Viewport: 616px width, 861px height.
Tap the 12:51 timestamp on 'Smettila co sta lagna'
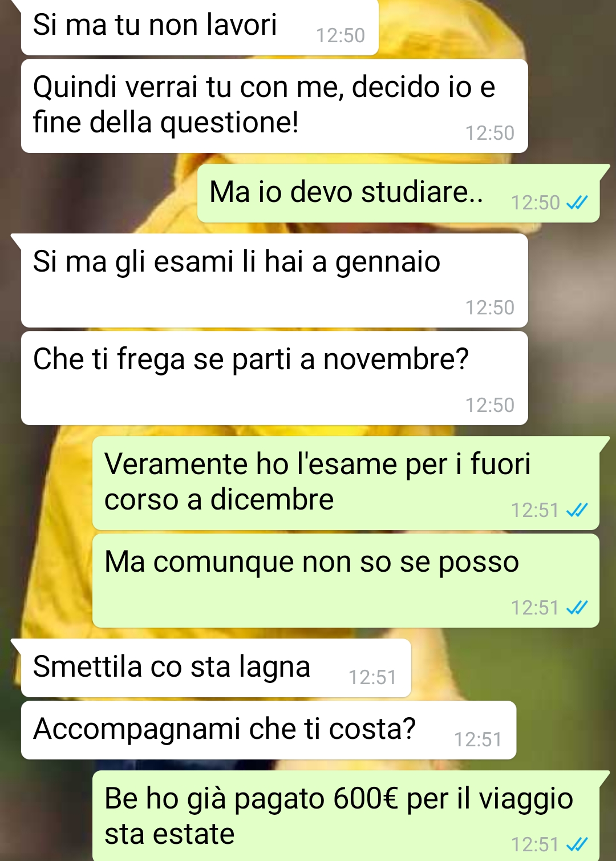click(x=372, y=677)
